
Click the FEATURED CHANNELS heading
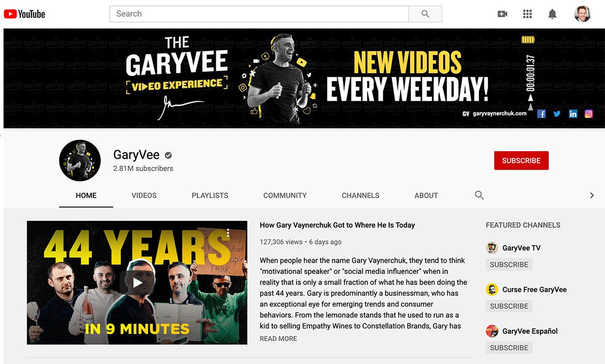(x=523, y=225)
